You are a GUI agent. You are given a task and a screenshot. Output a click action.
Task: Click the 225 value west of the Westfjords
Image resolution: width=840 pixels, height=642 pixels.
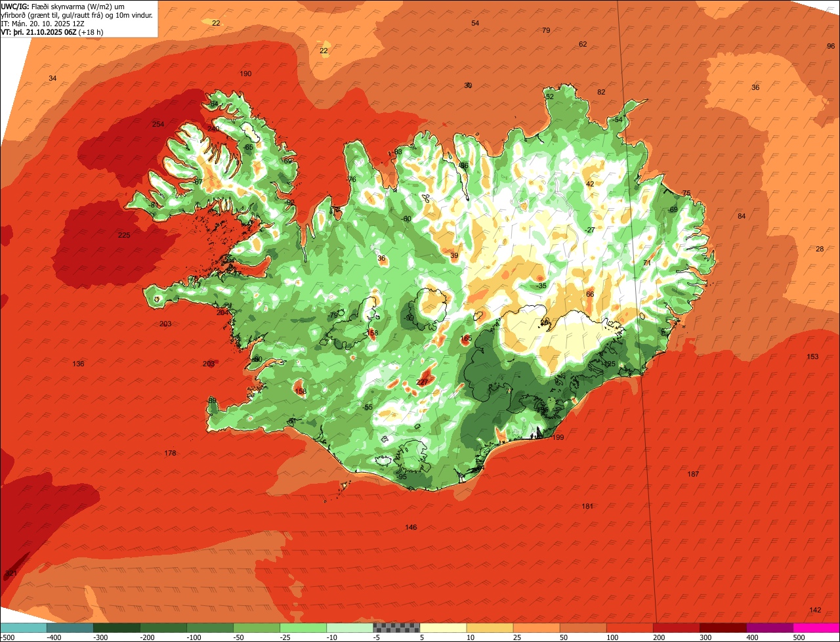coord(124,235)
